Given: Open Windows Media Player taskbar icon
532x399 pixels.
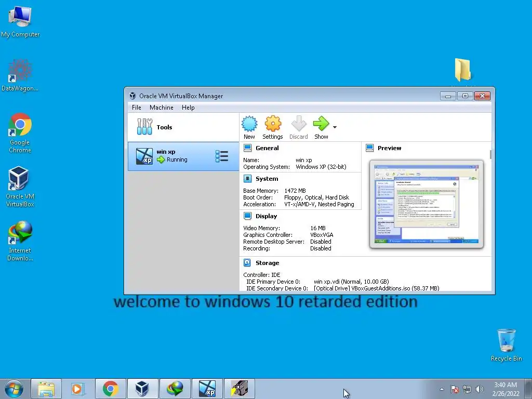Looking at the screenshot, I should pyautogui.click(x=78, y=389).
